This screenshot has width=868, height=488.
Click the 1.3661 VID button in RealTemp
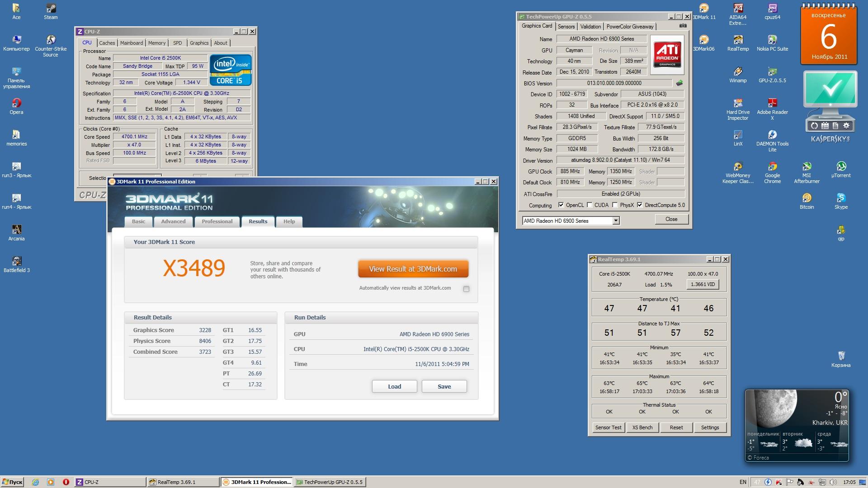pyautogui.click(x=703, y=284)
